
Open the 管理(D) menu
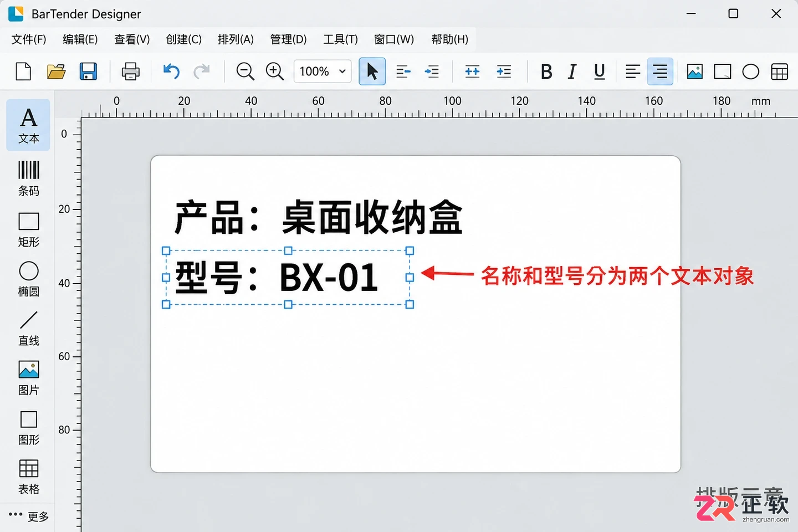tap(288, 39)
